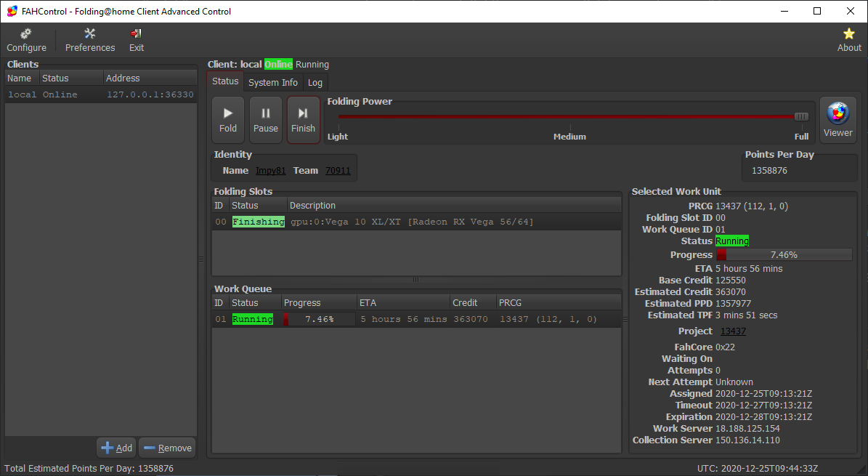This screenshot has height=476, width=868.
Task: Remove the selected client
Action: pyautogui.click(x=167, y=448)
